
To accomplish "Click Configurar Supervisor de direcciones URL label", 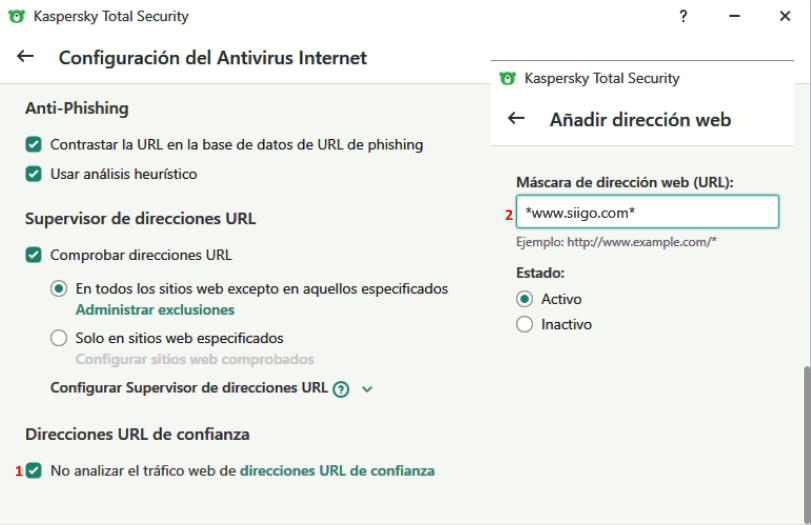I will pos(189,388).
